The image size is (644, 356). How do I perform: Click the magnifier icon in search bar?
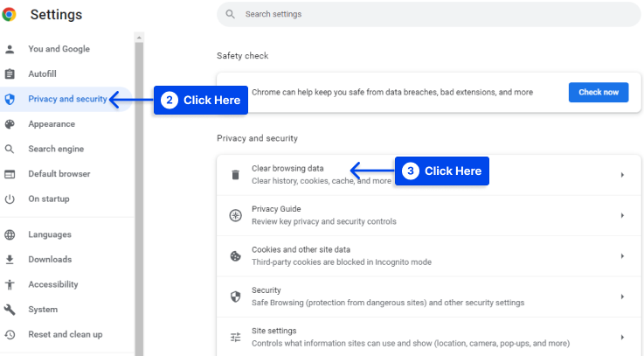[231, 14]
